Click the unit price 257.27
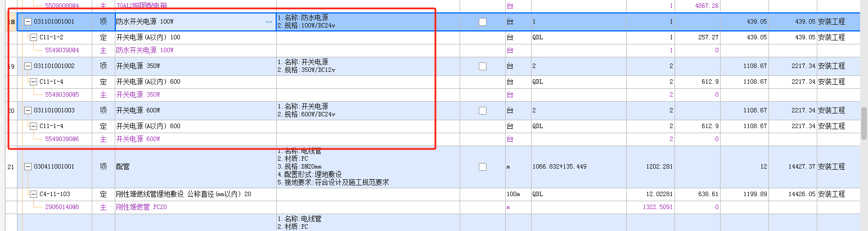This screenshot has height=231, width=868. click(708, 38)
